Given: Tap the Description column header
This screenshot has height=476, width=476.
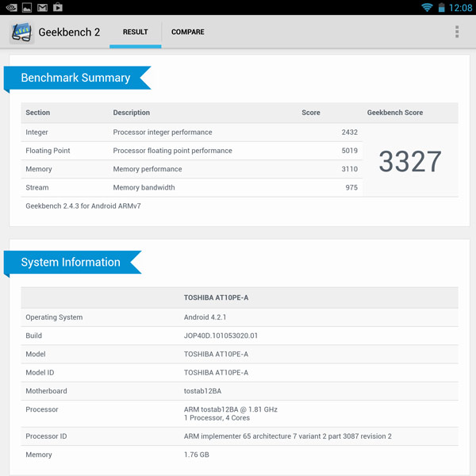Looking at the screenshot, I should 132,113.
